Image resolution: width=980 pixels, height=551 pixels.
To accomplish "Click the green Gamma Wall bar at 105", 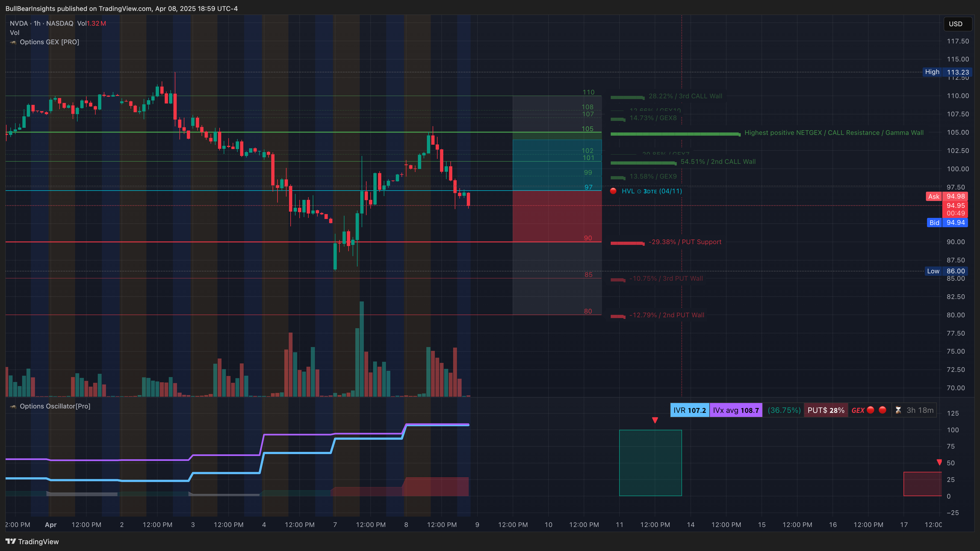I will [675, 134].
